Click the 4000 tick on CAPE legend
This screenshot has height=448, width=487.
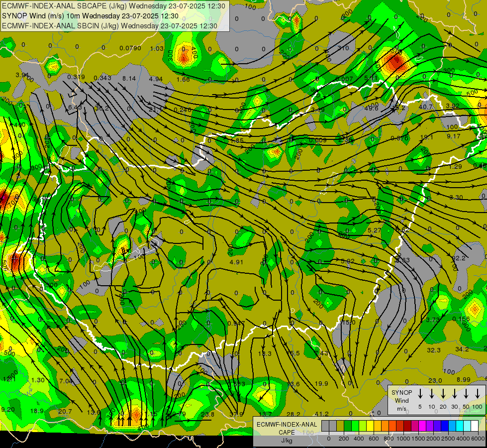pos(463,439)
